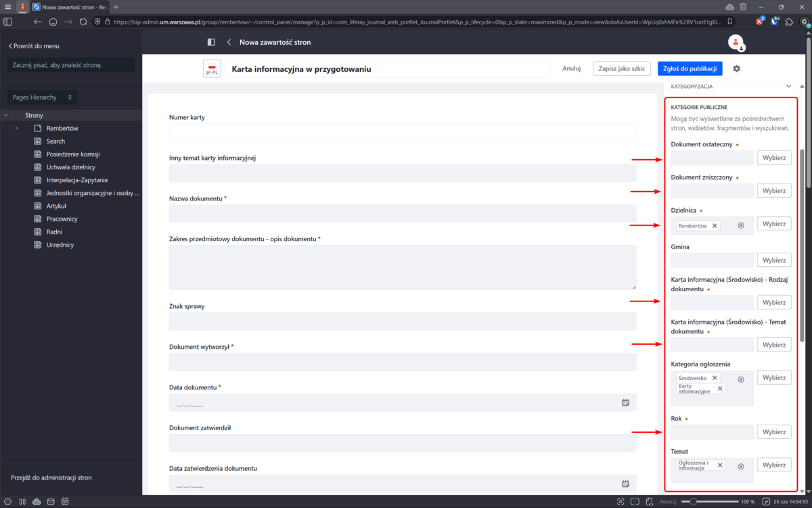Open the user profile avatar
The height and width of the screenshot is (508, 812).
point(736,42)
